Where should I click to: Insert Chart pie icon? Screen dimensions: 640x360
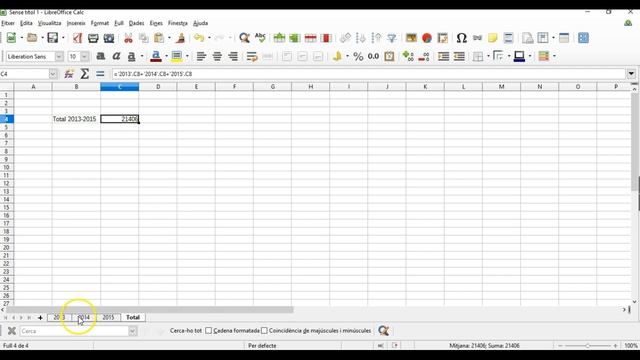coord(427,38)
